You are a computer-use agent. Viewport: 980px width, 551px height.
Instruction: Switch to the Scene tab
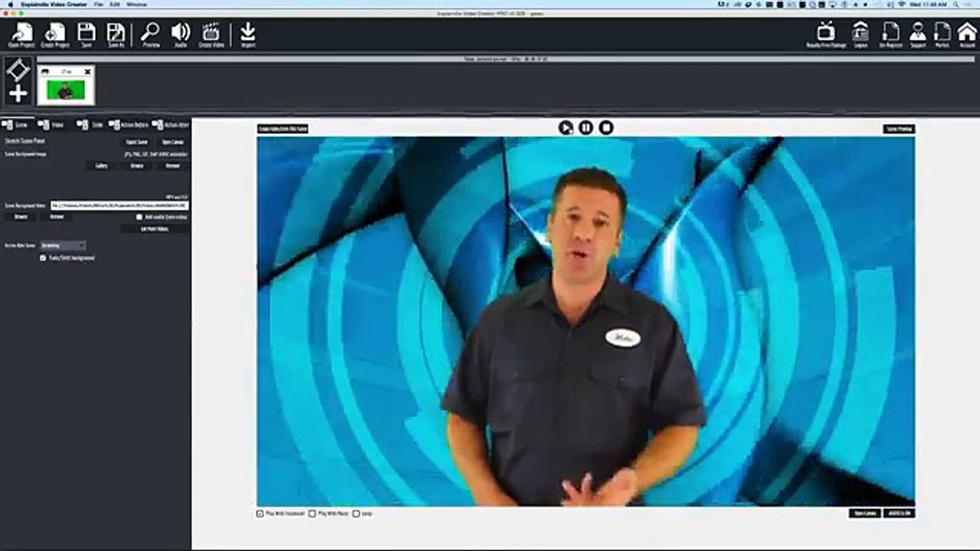(x=17, y=125)
